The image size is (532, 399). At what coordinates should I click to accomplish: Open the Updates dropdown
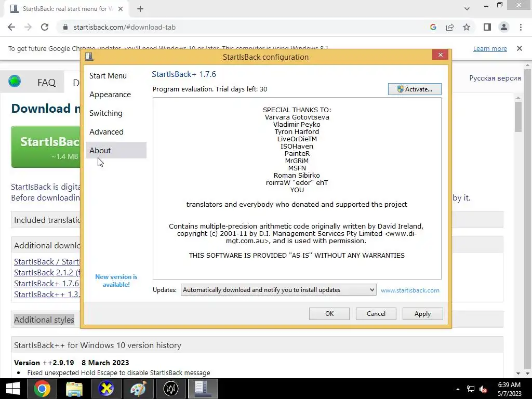pyautogui.click(x=278, y=290)
